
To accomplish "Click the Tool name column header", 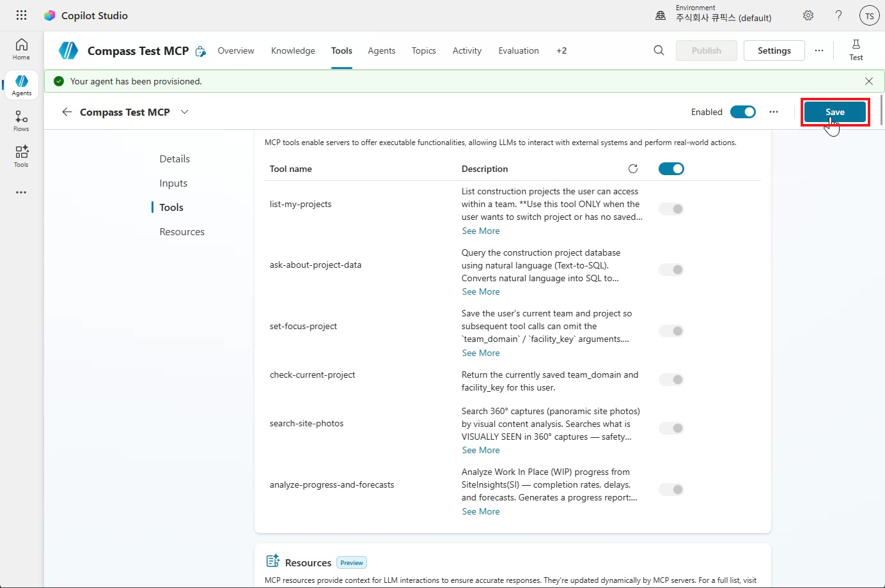I will click(x=291, y=169).
